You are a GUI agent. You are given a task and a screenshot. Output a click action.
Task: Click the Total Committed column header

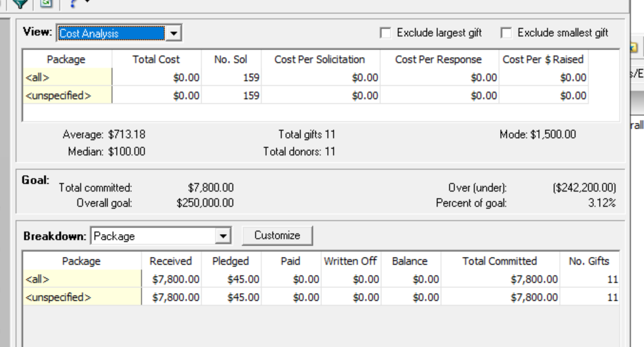500,261
